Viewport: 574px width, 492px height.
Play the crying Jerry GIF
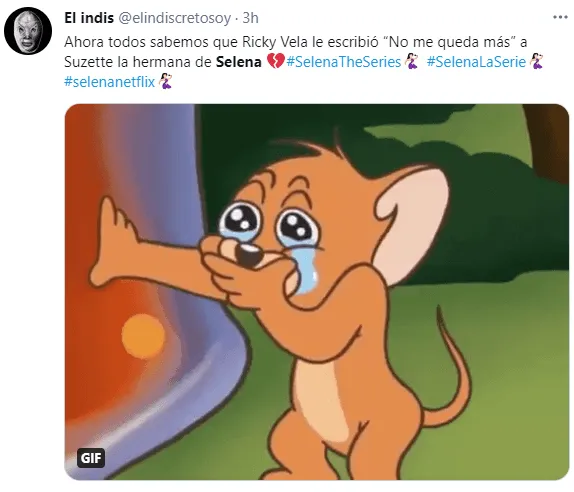[317, 292]
